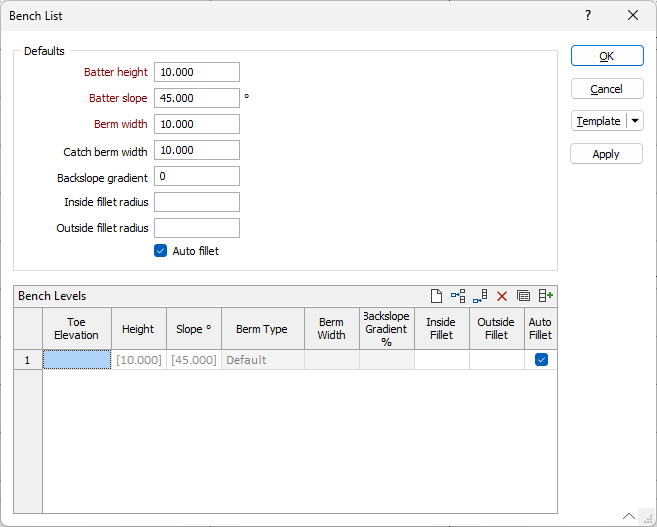Select the Toe Elevation cell in row 1
The image size is (657, 527).
click(x=77, y=360)
